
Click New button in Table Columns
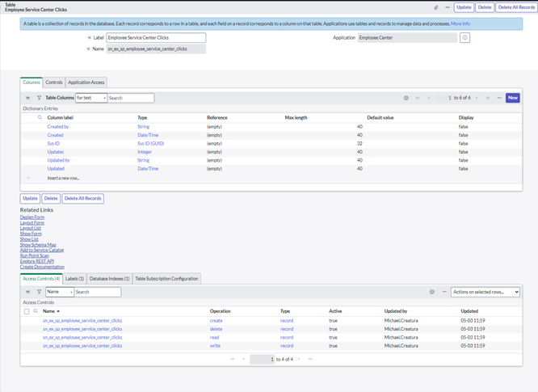pyautogui.click(x=513, y=98)
